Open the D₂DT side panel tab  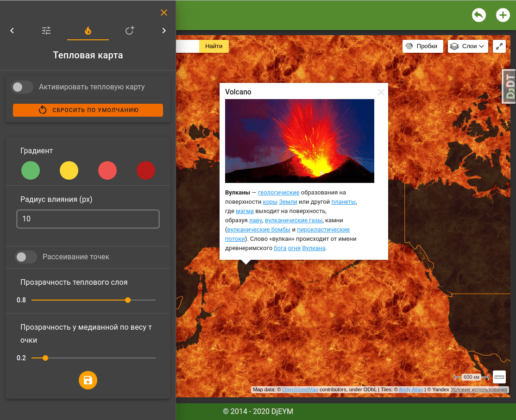click(508, 86)
